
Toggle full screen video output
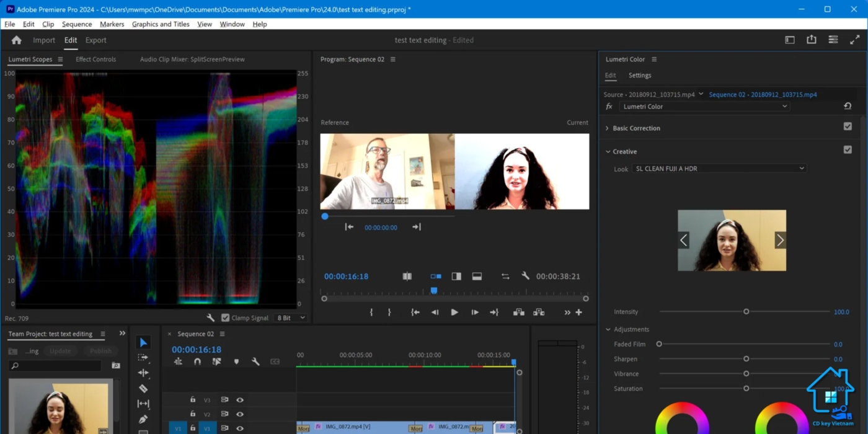854,40
